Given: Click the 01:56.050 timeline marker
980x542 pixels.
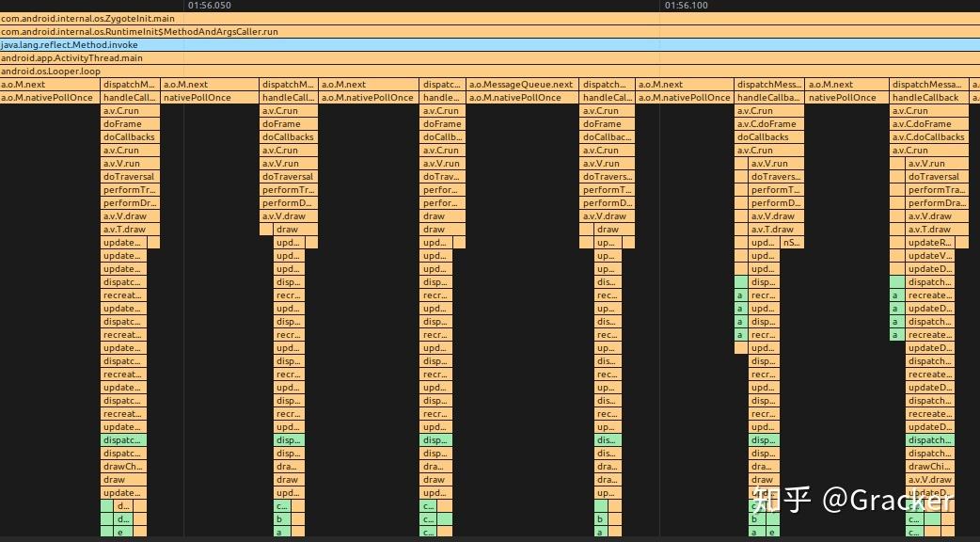Looking at the screenshot, I should (210, 6).
